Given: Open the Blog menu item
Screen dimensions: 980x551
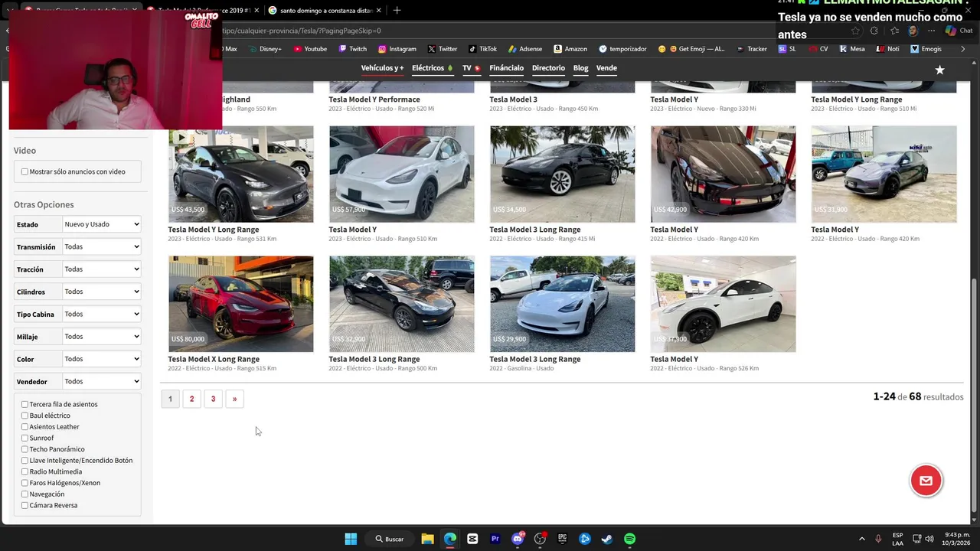Looking at the screenshot, I should point(580,68).
